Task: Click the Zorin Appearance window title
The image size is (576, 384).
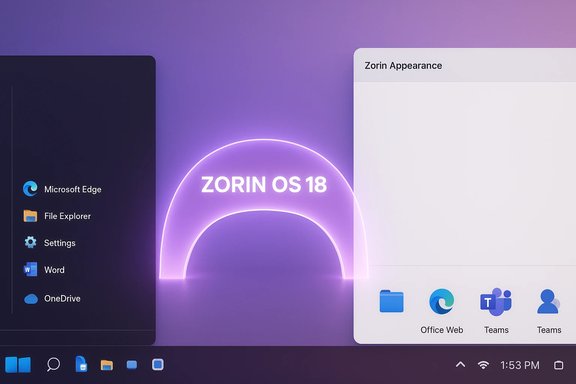Action: click(403, 65)
